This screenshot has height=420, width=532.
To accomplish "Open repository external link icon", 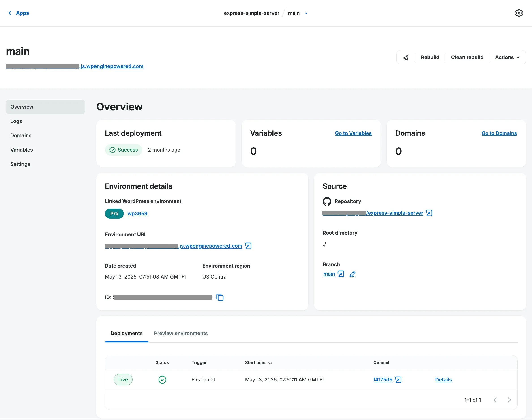I will (x=429, y=213).
